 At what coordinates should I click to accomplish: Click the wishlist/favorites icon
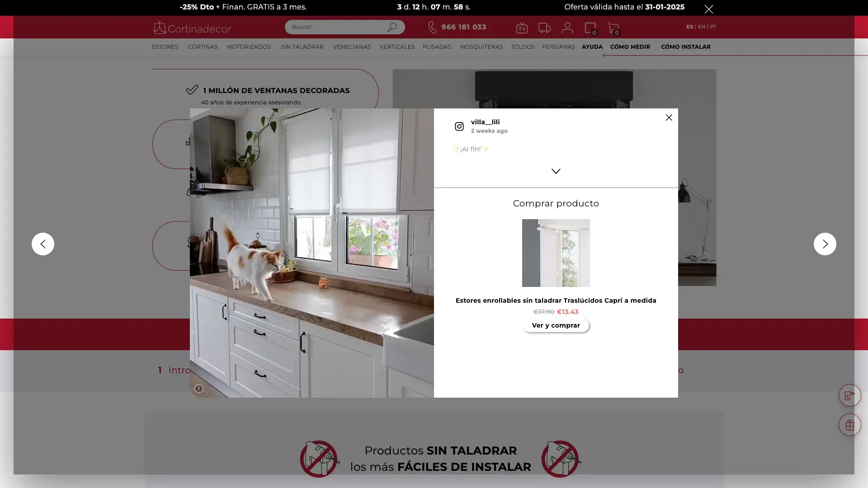point(590,27)
